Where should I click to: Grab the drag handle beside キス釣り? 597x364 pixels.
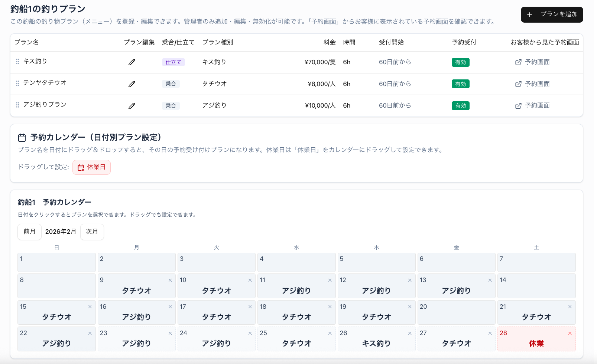coord(17,62)
